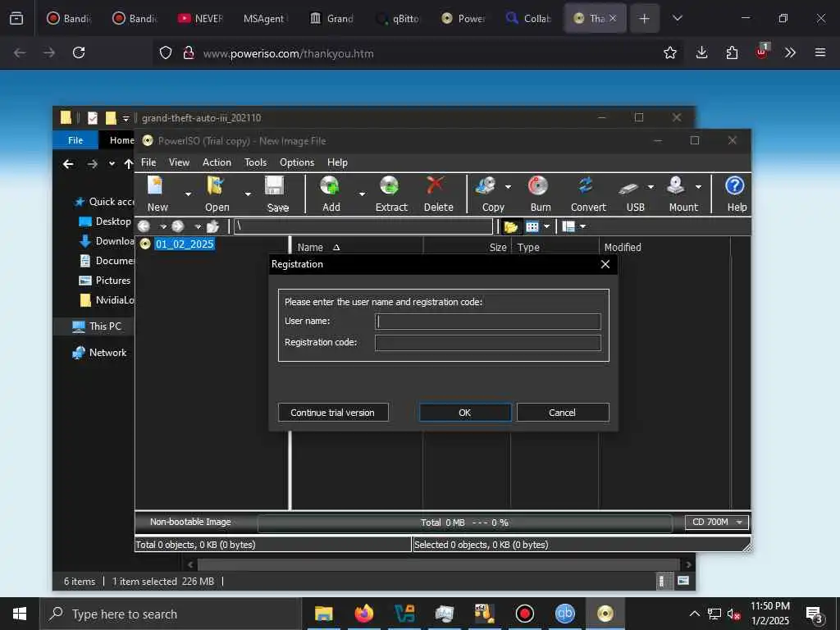Click the USB toolbar icon
840x630 pixels.
[x=629, y=188]
